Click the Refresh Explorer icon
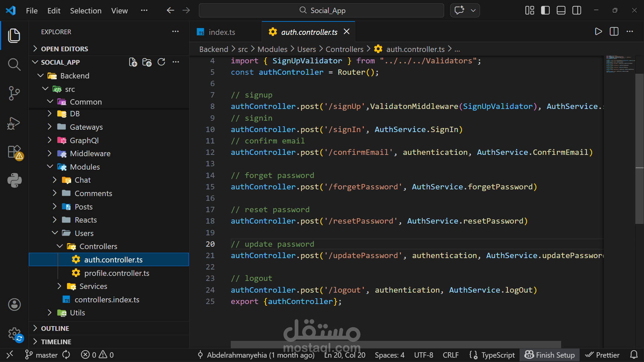This screenshot has height=362, width=644. [x=161, y=62]
